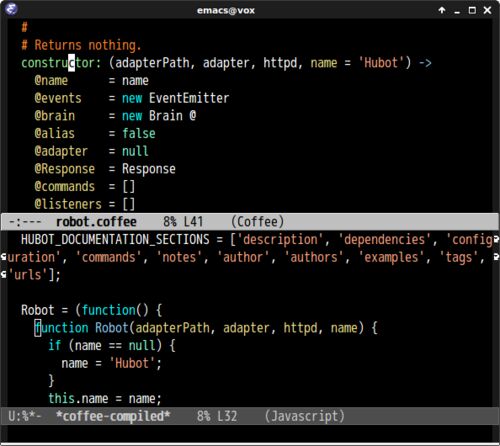This screenshot has width=500, height=446.
Task: Click the Emacs application icon in title bar
Action: [x=11, y=9]
